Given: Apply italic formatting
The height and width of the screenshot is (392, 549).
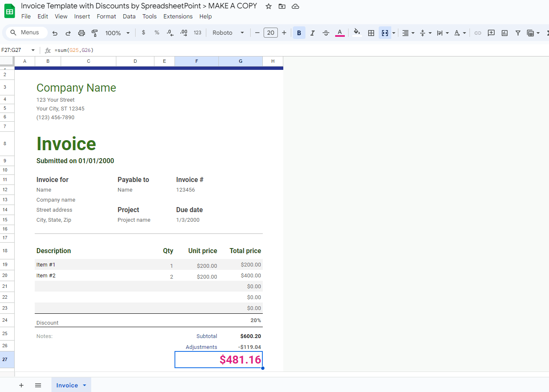Looking at the screenshot, I should click(x=313, y=32).
